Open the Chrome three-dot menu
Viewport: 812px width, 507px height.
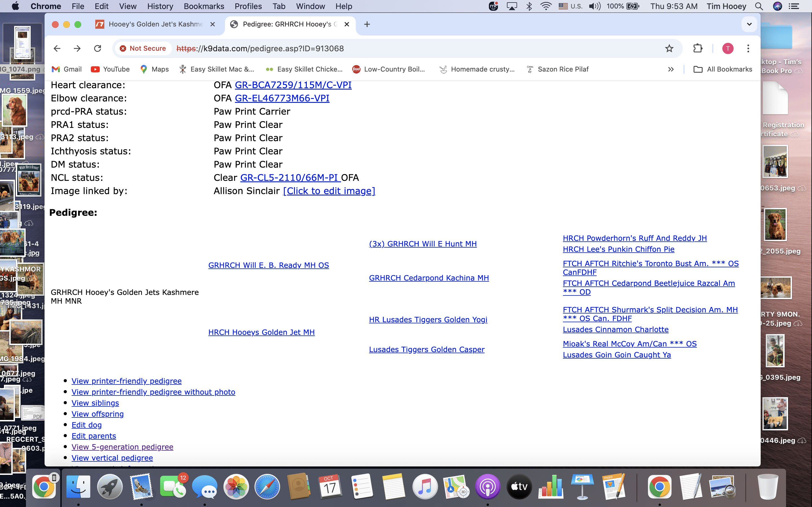748,48
